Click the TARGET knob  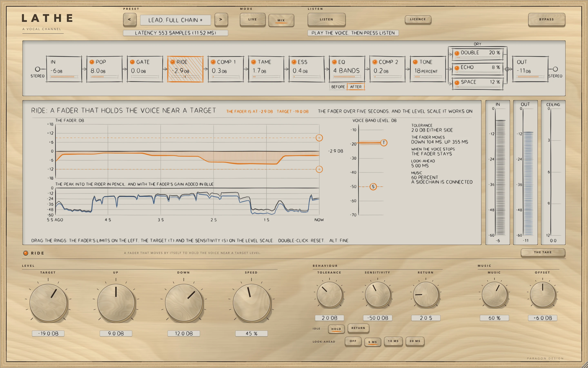coord(48,303)
